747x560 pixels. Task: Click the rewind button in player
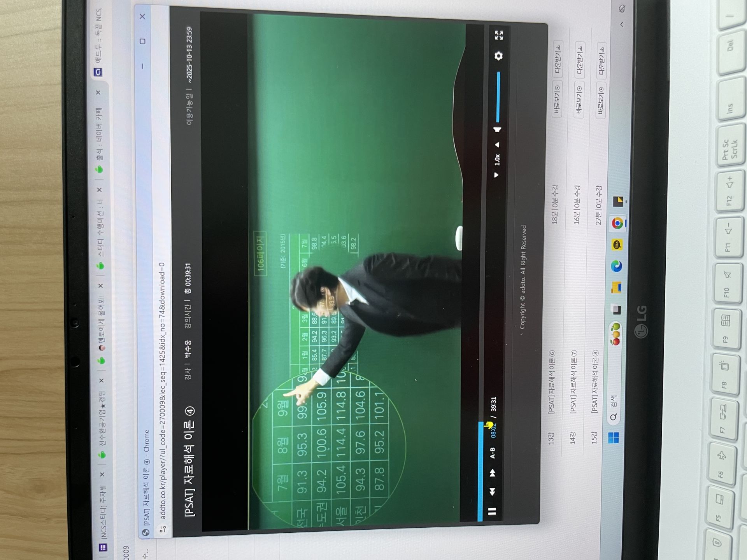pos(492,492)
